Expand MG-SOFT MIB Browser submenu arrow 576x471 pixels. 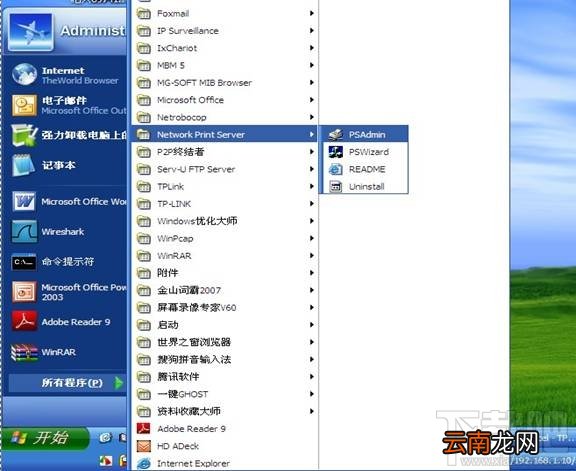point(312,83)
